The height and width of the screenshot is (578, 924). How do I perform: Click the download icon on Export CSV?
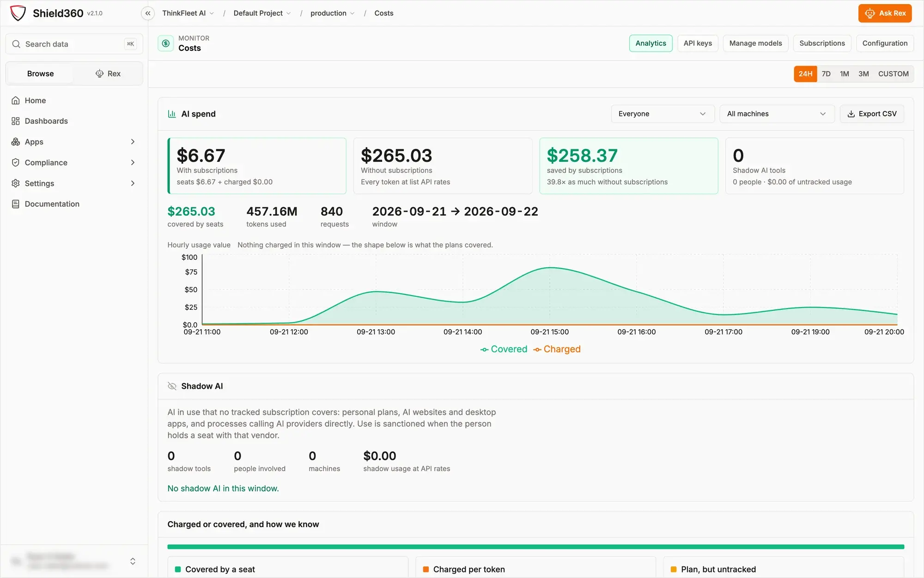pyautogui.click(x=851, y=114)
